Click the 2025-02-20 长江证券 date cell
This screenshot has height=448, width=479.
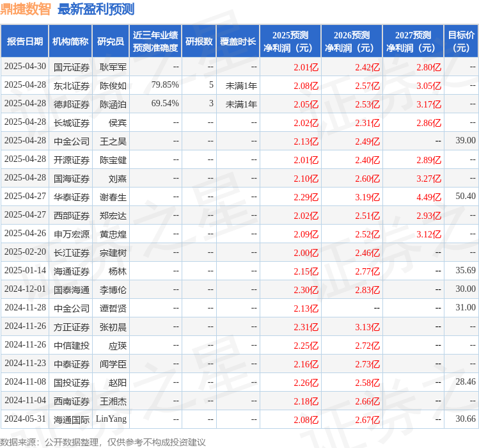pyautogui.click(x=25, y=252)
